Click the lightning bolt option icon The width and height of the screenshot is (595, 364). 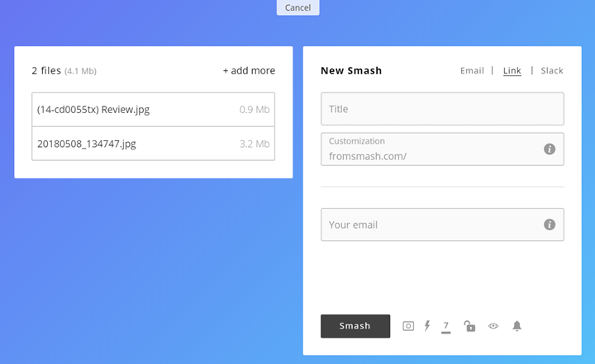point(427,326)
